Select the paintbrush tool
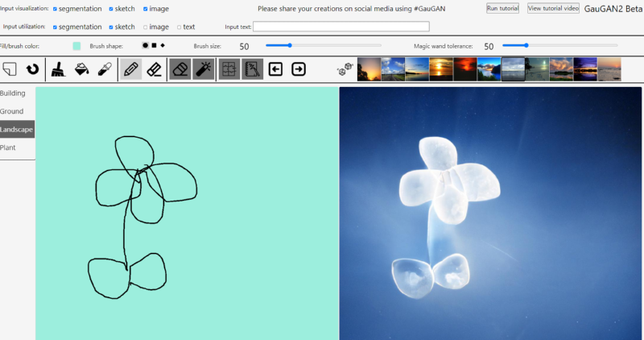The width and height of the screenshot is (644, 340). 58,69
